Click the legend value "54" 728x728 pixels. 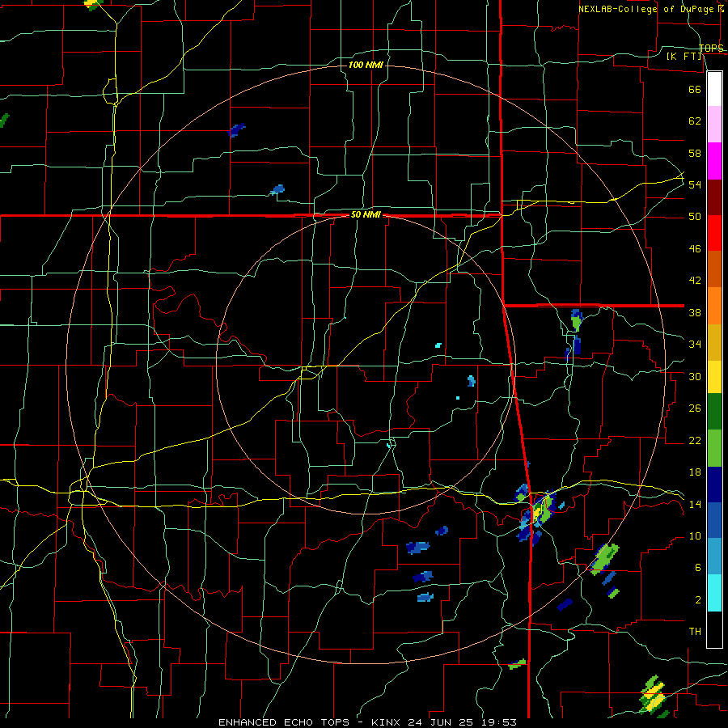point(695,184)
